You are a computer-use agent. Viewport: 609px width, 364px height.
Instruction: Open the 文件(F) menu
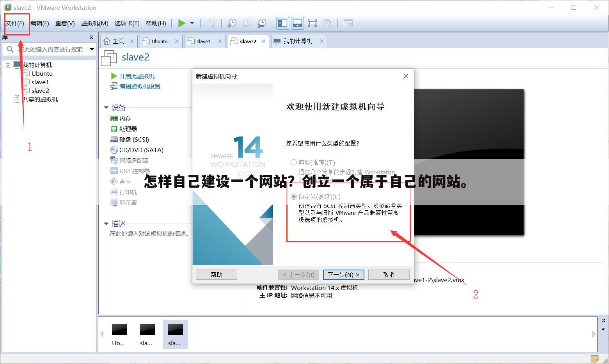pyautogui.click(x=16, y=23)
